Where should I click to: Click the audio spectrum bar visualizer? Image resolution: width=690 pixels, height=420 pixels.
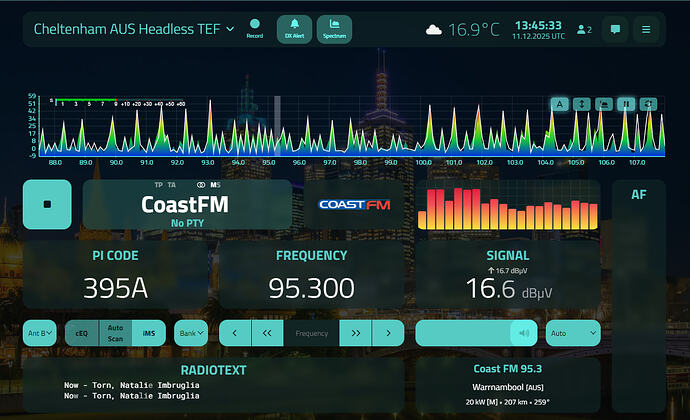coord(508,209)
